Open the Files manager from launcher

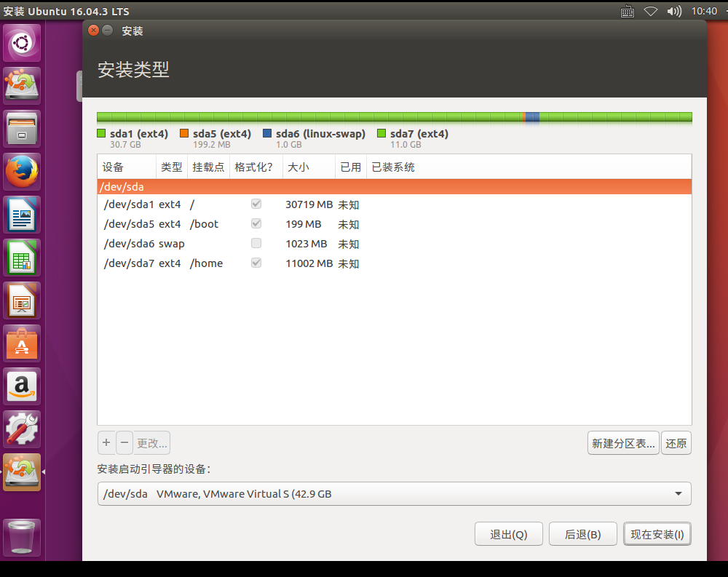tap(22, 129)
